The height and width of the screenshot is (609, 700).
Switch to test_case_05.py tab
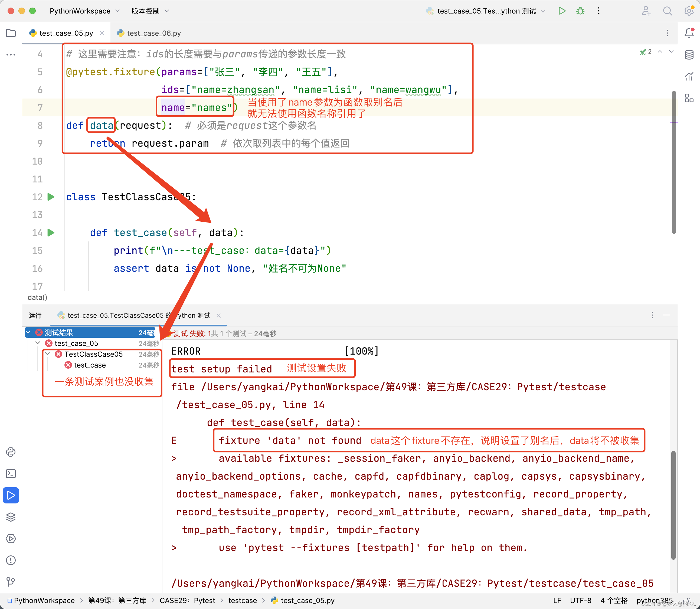66,33
